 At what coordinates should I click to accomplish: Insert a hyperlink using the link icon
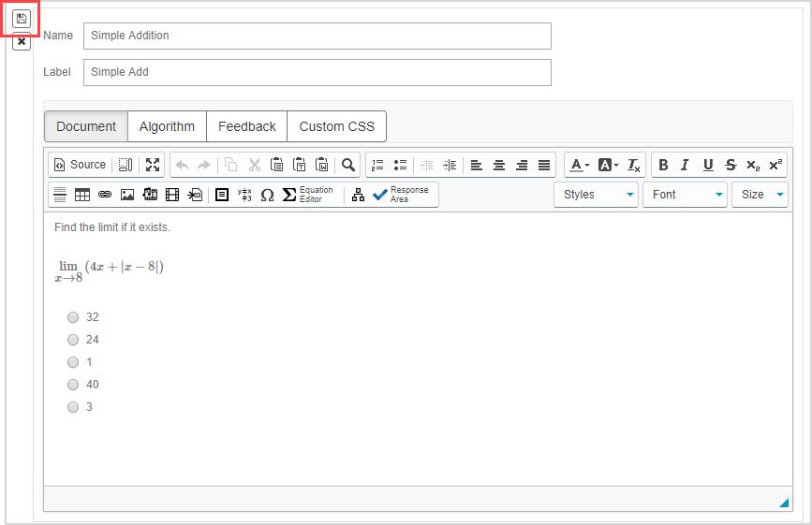point(105,195)
